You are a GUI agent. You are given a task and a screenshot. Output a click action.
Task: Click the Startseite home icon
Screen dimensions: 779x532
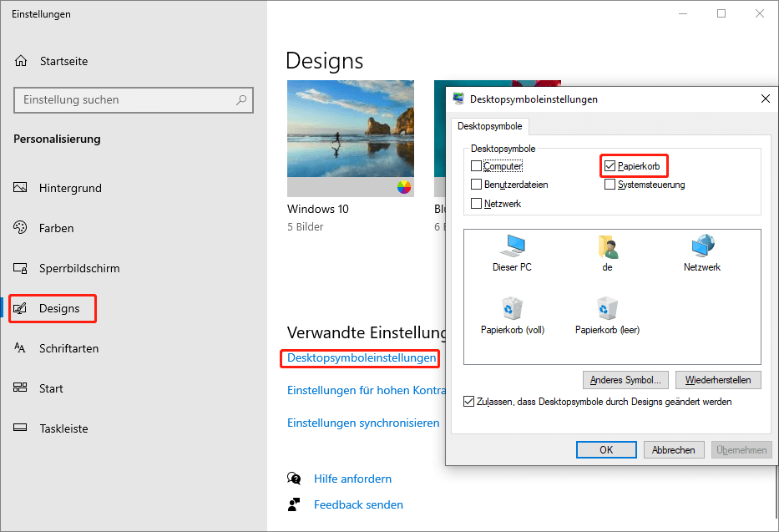point(21,61)
